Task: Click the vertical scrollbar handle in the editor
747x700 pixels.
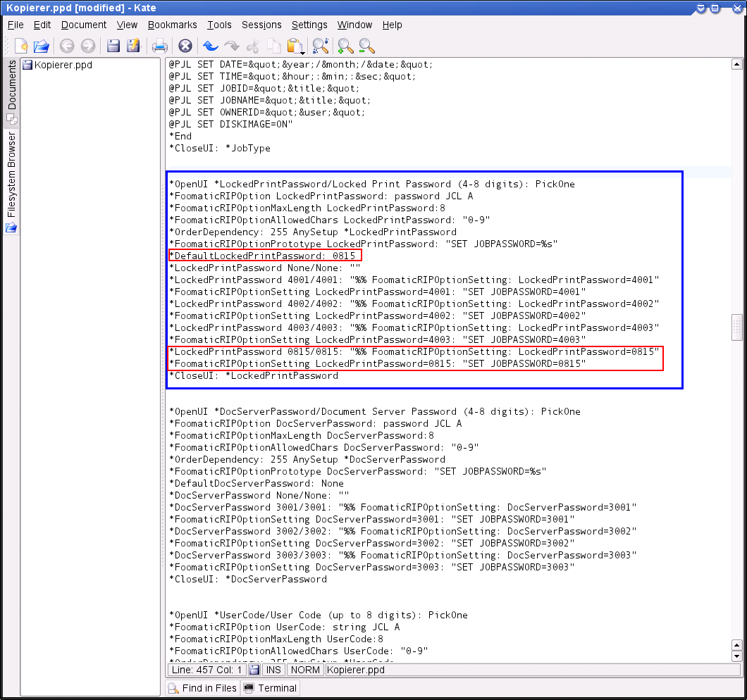Action: coord(737,327)
